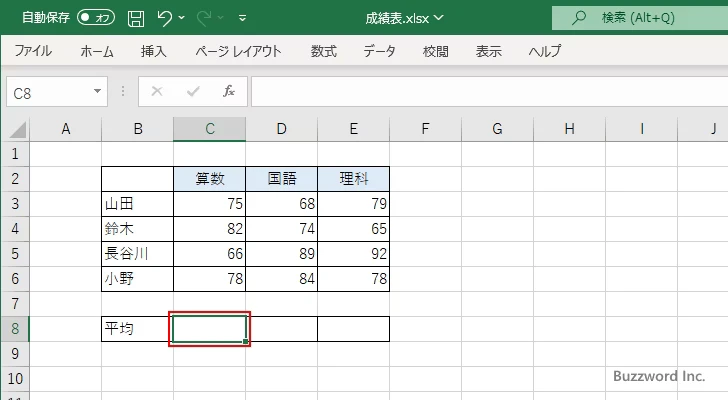Switch to the ホーム ribbon tab
The image size is (728, 400).
(97, 51)
